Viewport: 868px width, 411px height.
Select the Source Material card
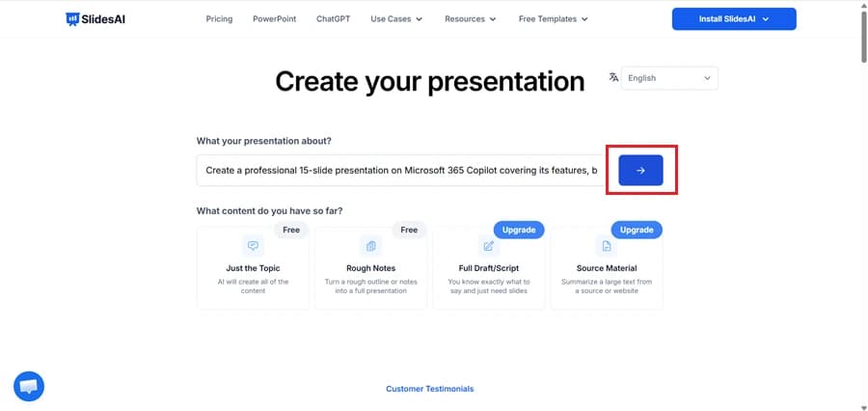607,267
